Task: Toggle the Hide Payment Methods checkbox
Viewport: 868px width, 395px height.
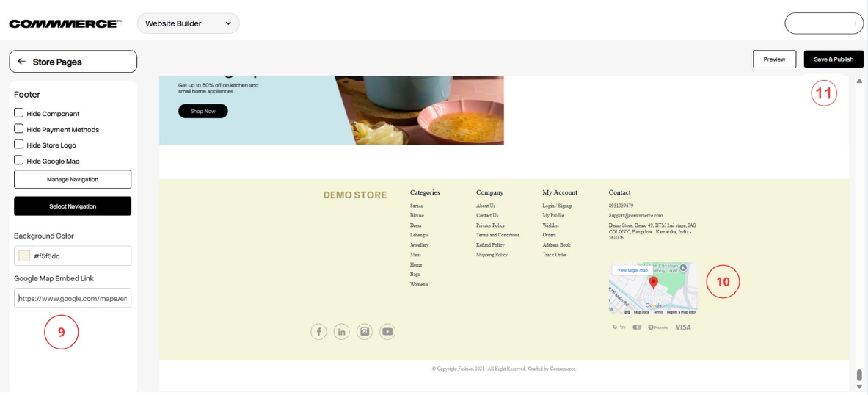Action: click(19, 128)
